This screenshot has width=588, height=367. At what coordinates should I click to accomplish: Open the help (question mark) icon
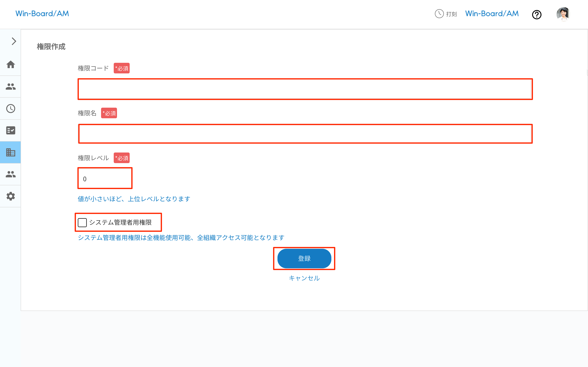[x=537, y=14]
